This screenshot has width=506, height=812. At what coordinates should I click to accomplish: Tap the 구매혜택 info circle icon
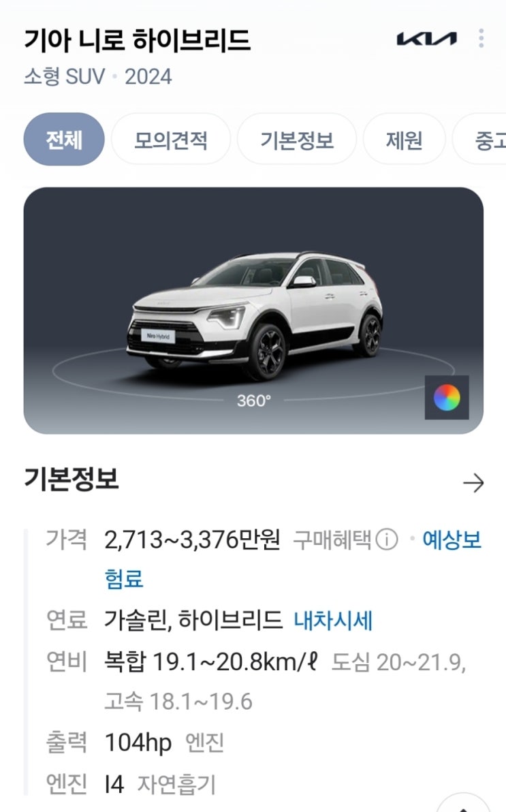click(387, 540)
